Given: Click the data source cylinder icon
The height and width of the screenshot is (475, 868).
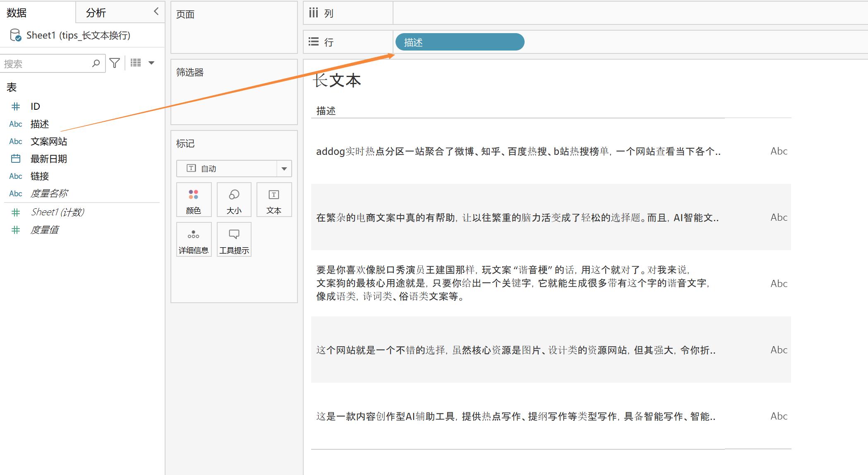Looking at the screenshot, I should pyautogui.click(x=15, y=35).
